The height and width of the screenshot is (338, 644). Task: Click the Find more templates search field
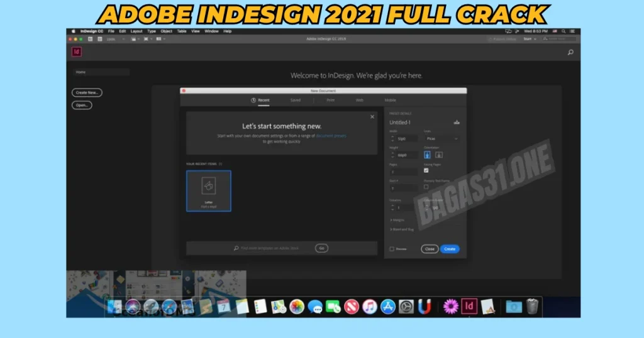270,248
